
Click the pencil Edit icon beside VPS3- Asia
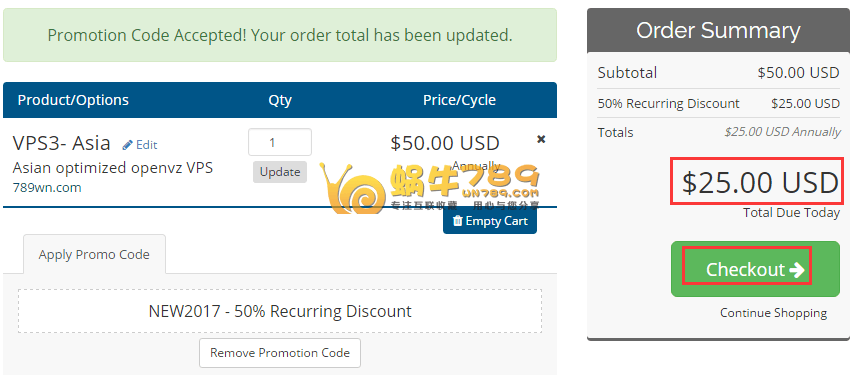(140, 145)
